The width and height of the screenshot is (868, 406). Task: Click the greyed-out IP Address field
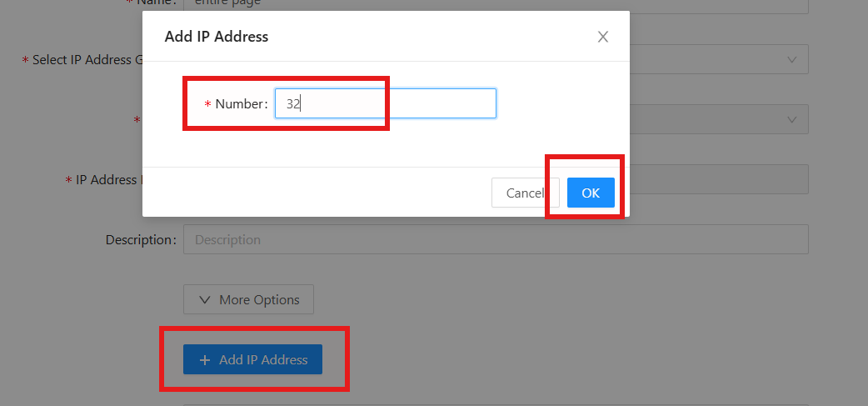pos(716,179)
